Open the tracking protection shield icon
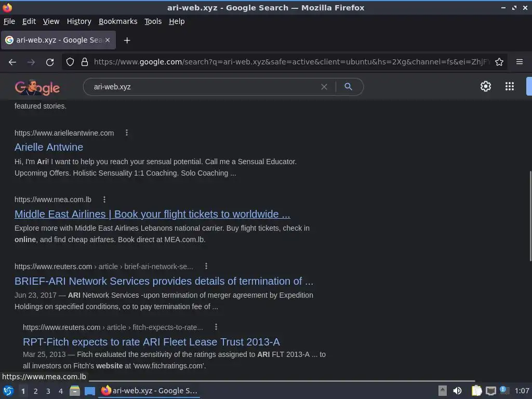532x399 pixels. pos(70,62)
